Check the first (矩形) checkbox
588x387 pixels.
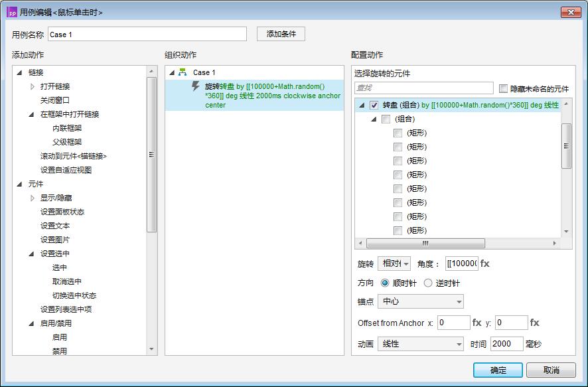[x=398, y=133]
